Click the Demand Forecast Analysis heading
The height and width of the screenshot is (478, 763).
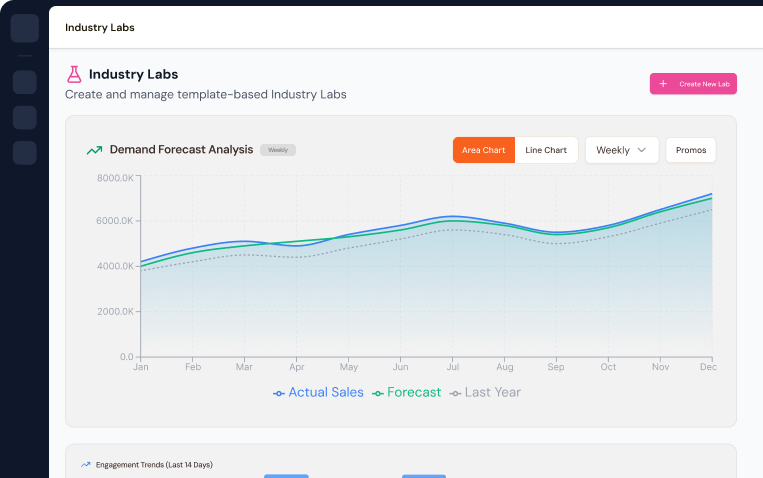[181, 149]
